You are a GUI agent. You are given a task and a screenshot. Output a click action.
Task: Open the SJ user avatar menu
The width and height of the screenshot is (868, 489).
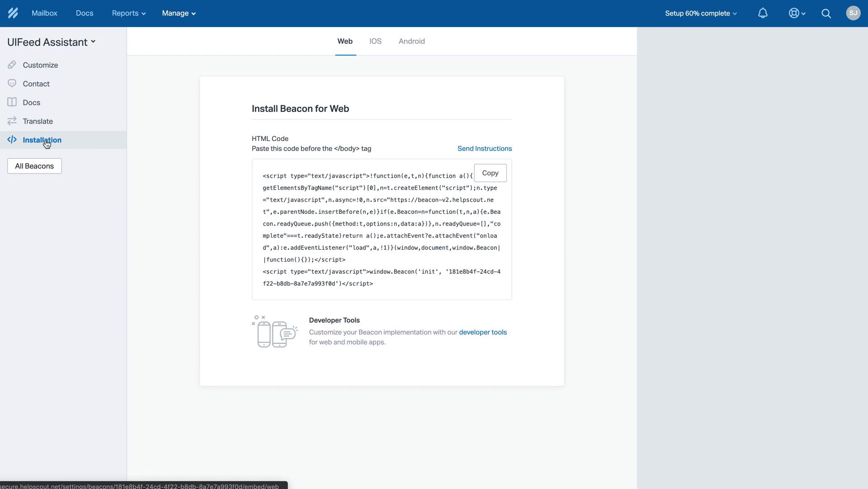[x=853, y=13]
